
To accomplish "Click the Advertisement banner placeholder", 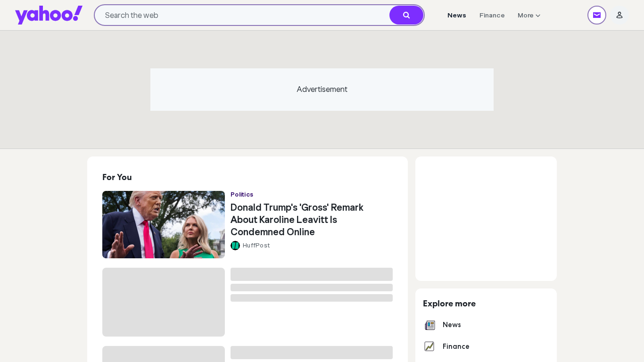I will pyautogui.click(x=322, y=90).
